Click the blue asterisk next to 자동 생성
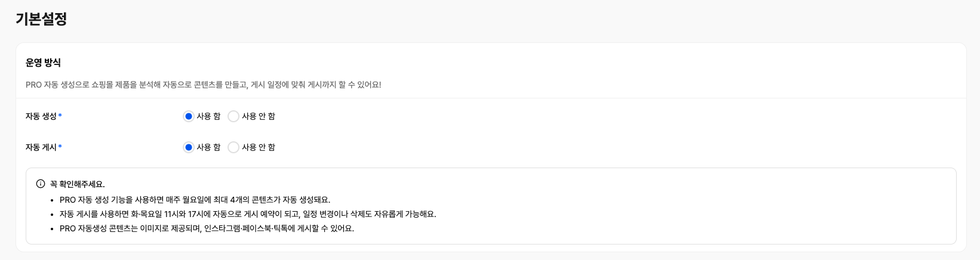The image size is (980, 260). tap(60, 116)
